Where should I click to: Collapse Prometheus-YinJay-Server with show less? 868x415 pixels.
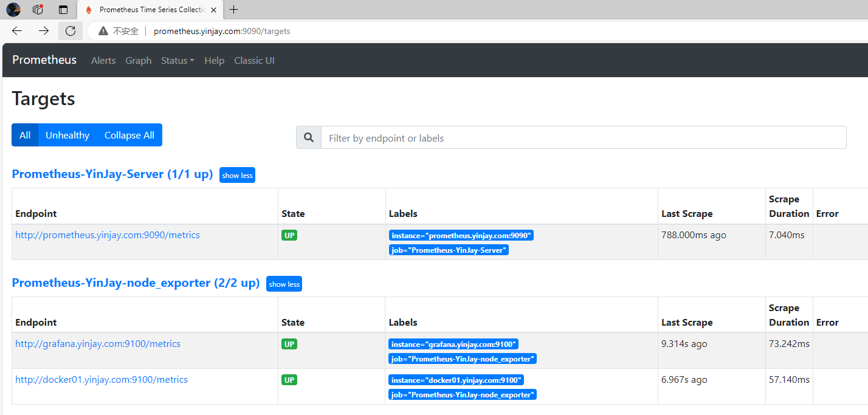pos(237,175)
